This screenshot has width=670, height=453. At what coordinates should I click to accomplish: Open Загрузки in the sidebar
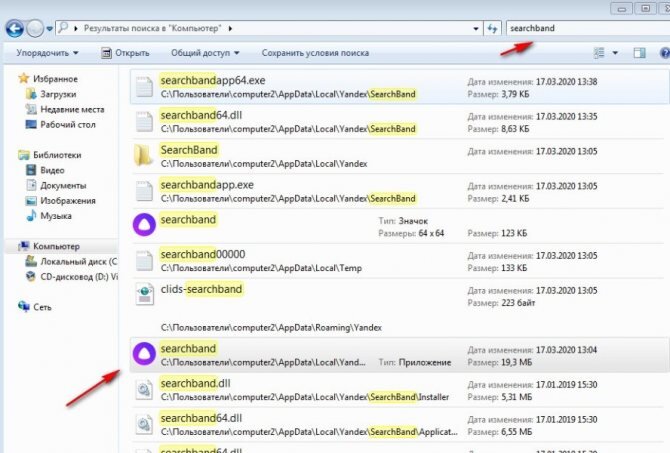tap(58, 94)
